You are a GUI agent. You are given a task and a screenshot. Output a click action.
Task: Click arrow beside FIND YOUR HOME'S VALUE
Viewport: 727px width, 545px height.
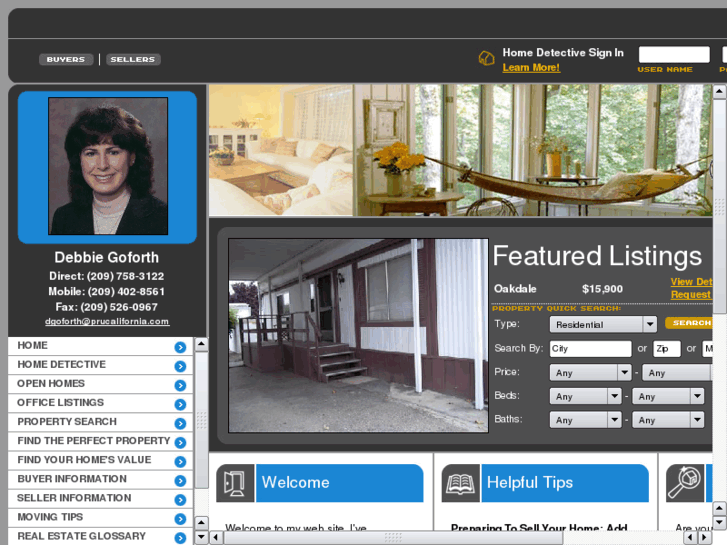180,462
